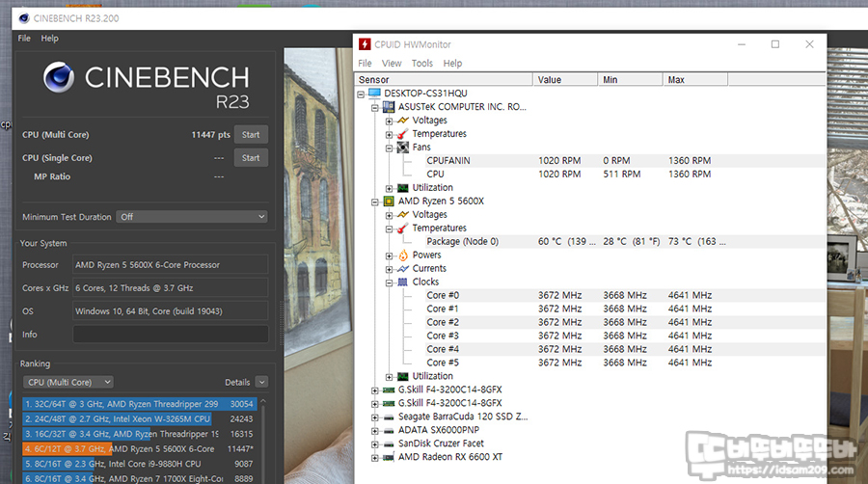
Task: Click the Max column header
Action: (x=695, y=80)
